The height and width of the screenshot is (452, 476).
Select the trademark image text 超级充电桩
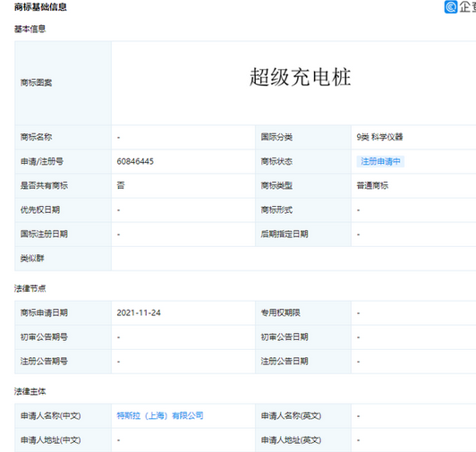[300, 77]
